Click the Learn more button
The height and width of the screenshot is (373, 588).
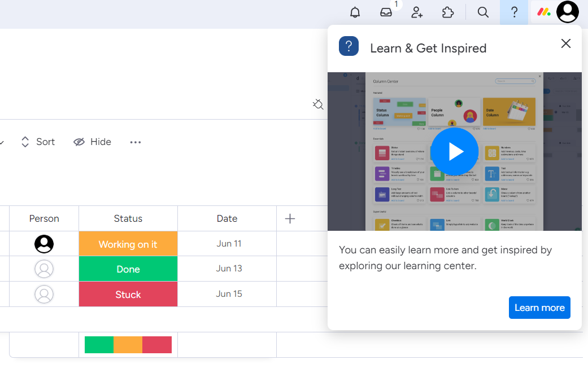(x=539, y=308)
